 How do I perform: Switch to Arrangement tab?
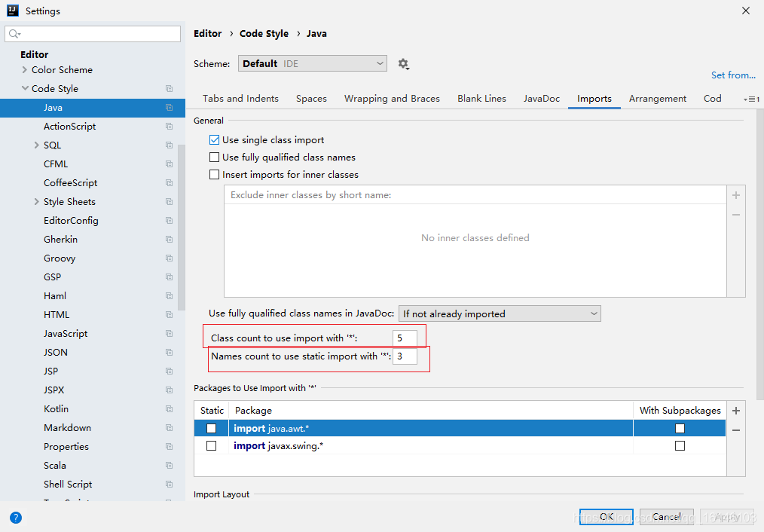657,99
